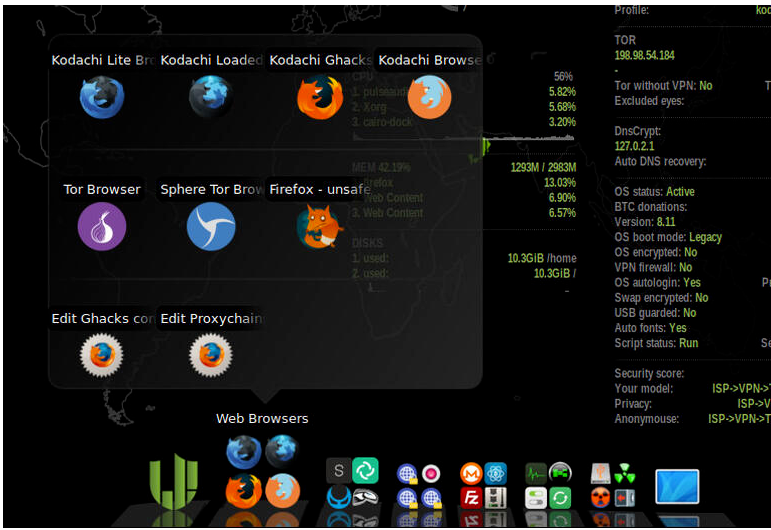Click the Excluded eyes: label
This screenshot has width=771, height=530.
pyautogui.click(x=649, y=101)
